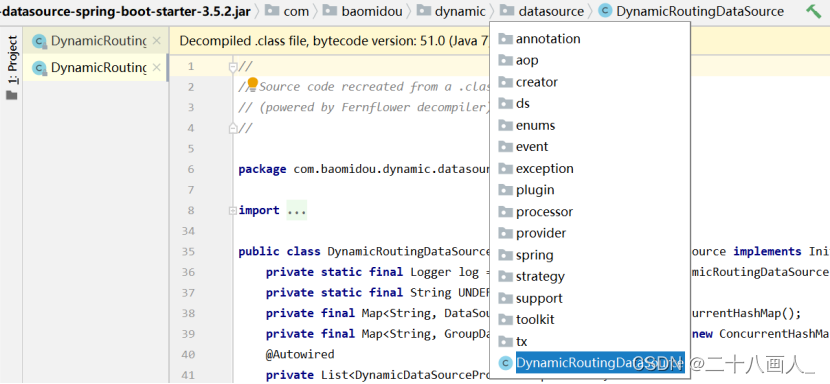Click the class icon on second editor tab
This screenshot has width=830, height=384.
coord(39,68)
